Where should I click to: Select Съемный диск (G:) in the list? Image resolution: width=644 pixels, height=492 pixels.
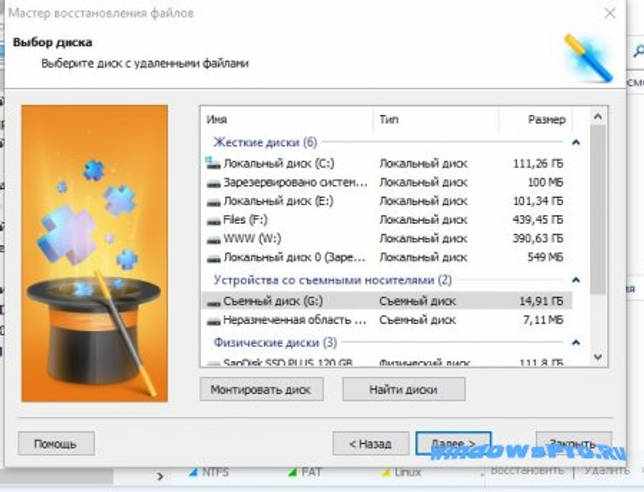pos(386,301)
